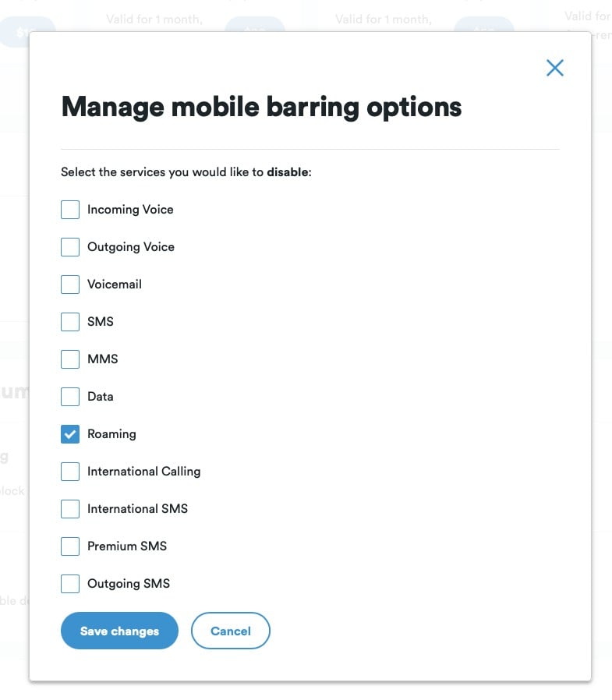612x700 pixels.
Task: Click the Incoming Voice label text
Action: pos(130,210)
